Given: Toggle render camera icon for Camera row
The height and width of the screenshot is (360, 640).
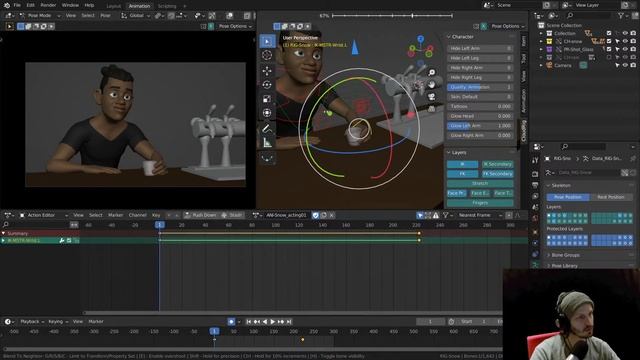Looking at the screenshot, I should point(633,65).
